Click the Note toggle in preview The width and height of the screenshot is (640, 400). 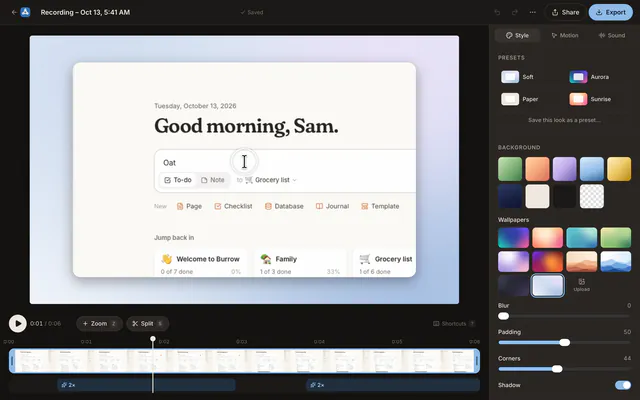(213, 180)
